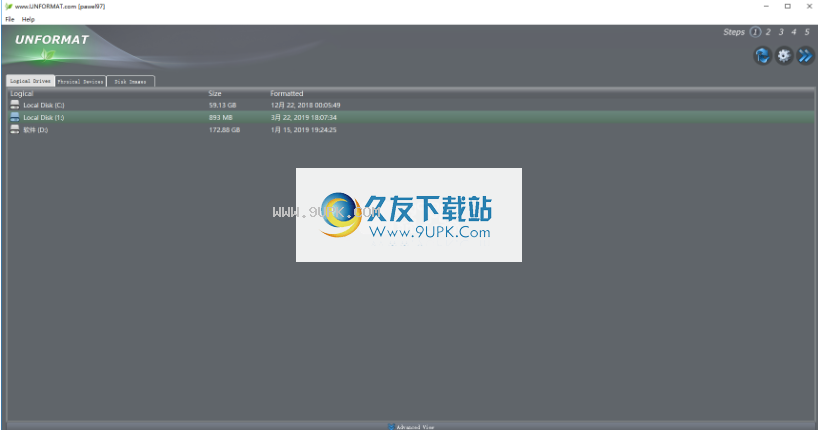
Task: Close the UNFORMAT window
Action: click(809, 6)
